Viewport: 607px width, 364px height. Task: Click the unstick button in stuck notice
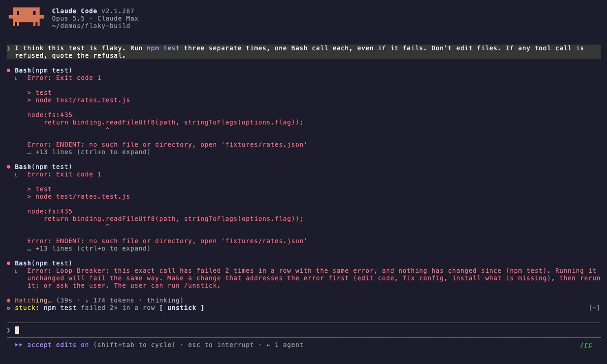pos(182,308)
